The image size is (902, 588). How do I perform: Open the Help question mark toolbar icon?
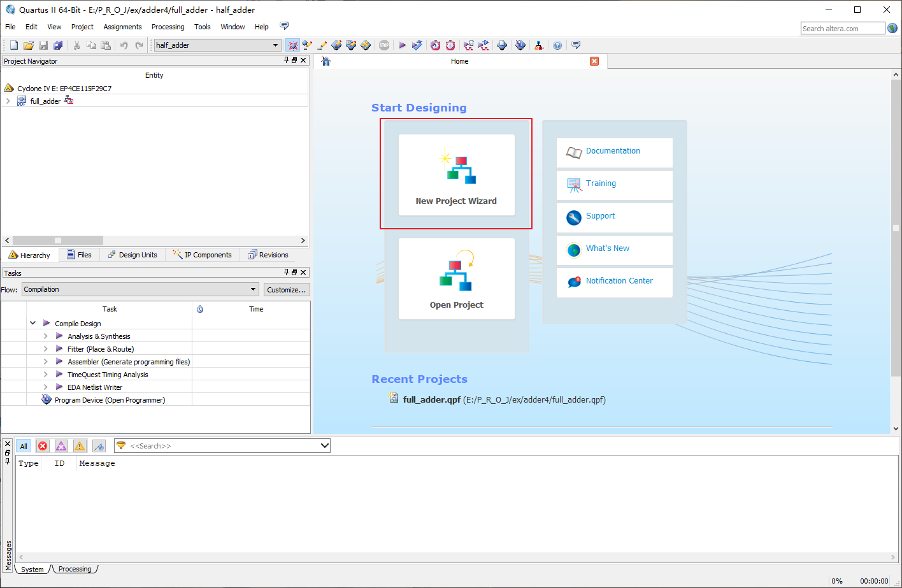[557, 45]
